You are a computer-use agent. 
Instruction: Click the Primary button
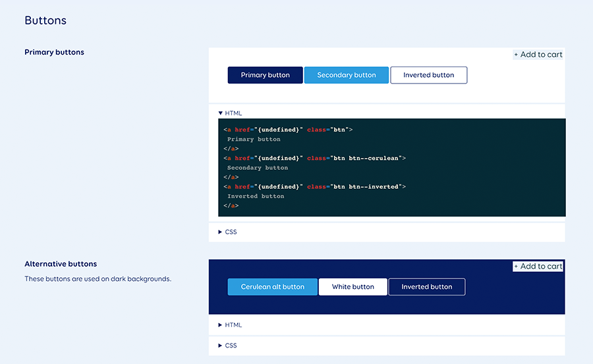click(x=265, y=75)
